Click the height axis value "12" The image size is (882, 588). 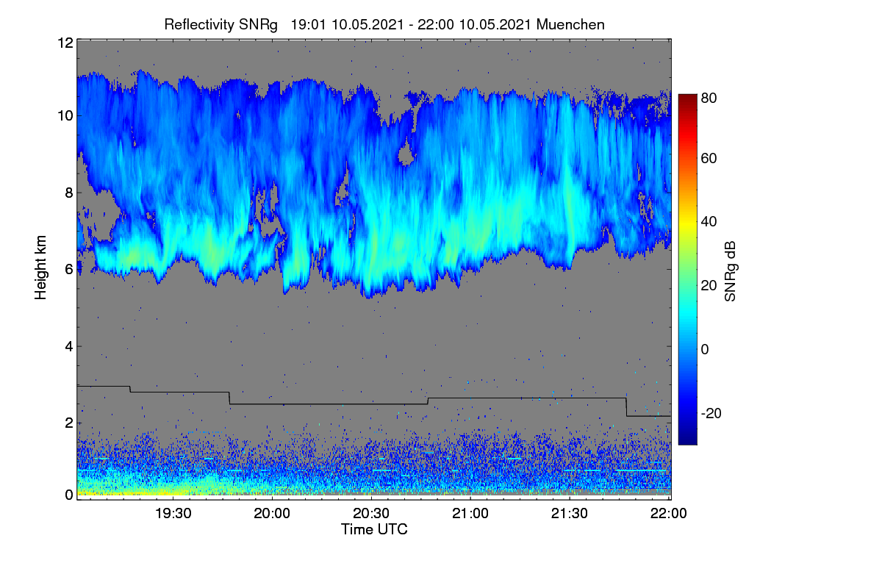[65, 43]
